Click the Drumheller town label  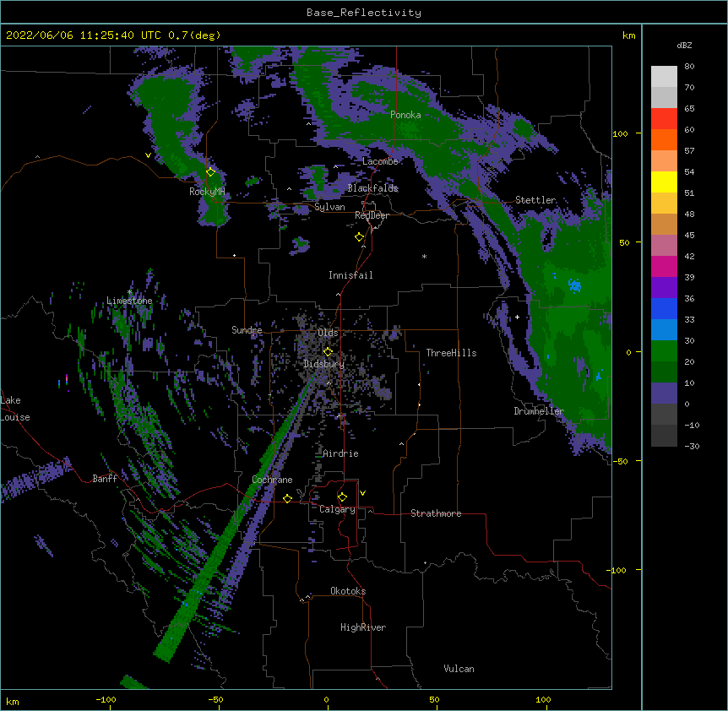539,411
